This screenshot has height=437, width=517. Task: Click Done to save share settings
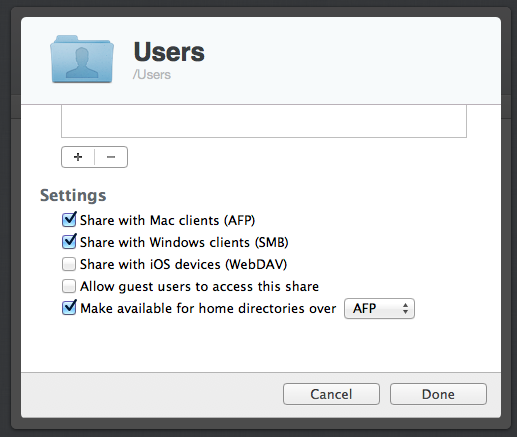(438, 394)
